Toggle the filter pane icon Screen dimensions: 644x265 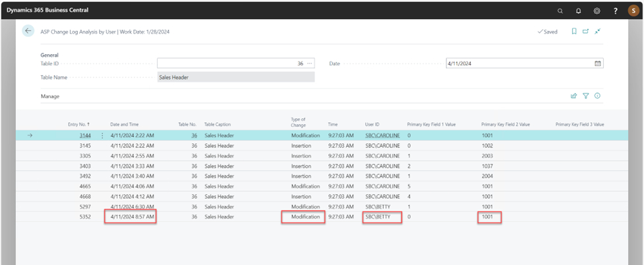pos(586,96)
